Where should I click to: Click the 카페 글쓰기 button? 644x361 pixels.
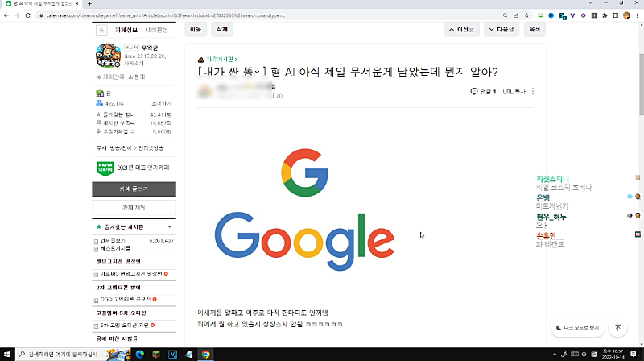pyautogui.click(x=134, y=189)
